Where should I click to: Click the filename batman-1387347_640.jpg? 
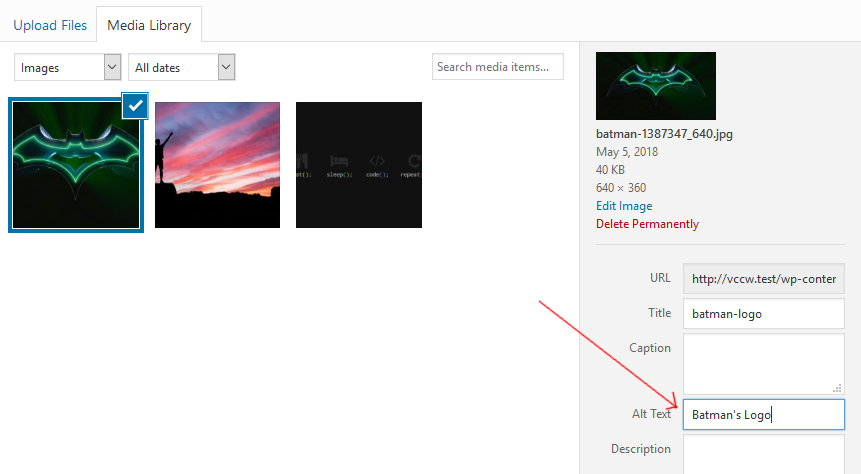click(x=664, y=134)
